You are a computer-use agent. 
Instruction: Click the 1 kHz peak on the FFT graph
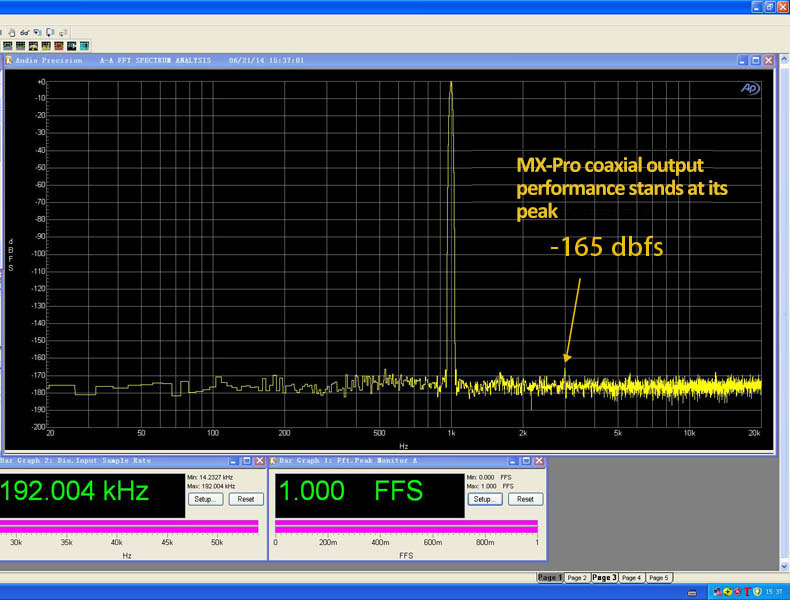451,90
